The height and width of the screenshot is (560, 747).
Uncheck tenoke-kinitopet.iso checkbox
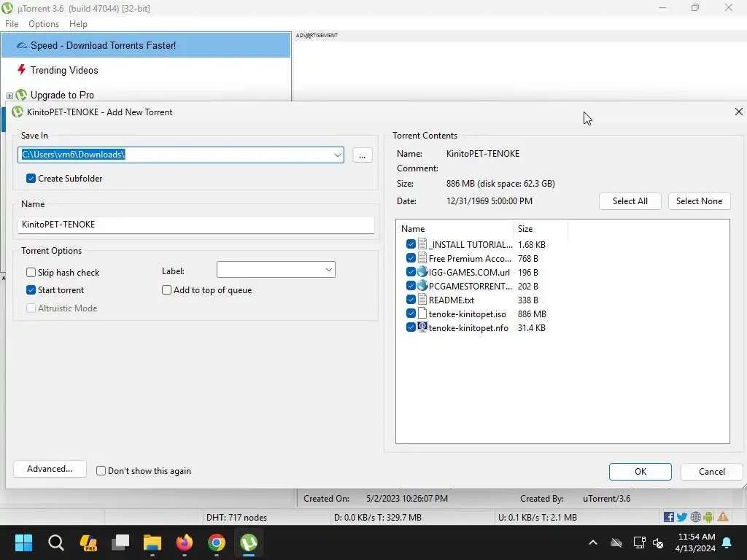tap(411, 314)
